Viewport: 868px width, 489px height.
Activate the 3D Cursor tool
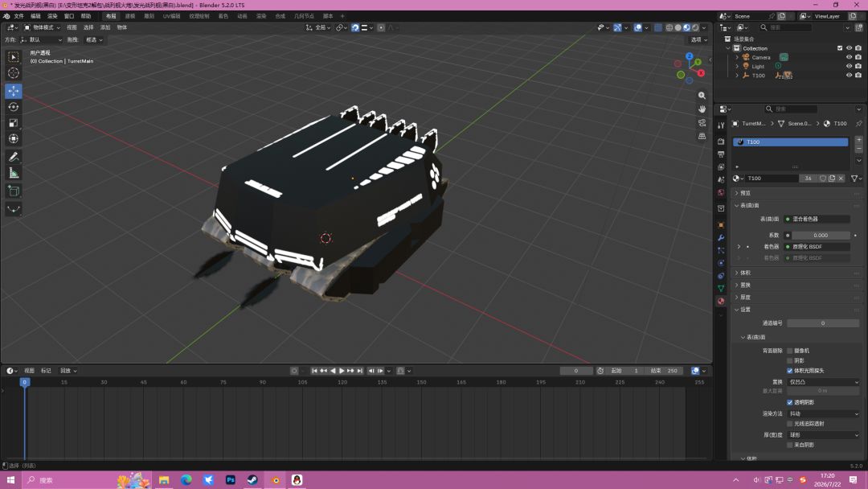tap(14, 73)
